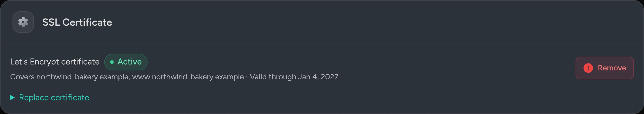Click the www.northwind-bakery.example domain text
644x114 pixels.
click(188, 77)
